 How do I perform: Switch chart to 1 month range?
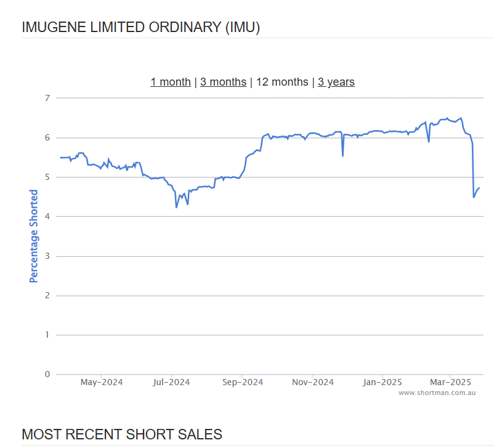(x=171, y=82)
